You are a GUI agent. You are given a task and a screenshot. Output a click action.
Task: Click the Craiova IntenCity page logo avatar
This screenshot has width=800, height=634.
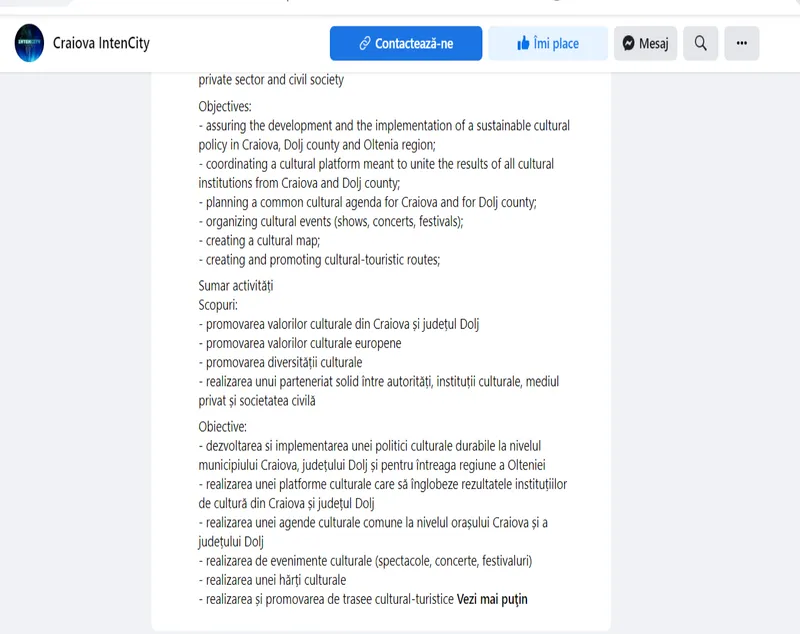pyautogui.click(x=29, y=43)
